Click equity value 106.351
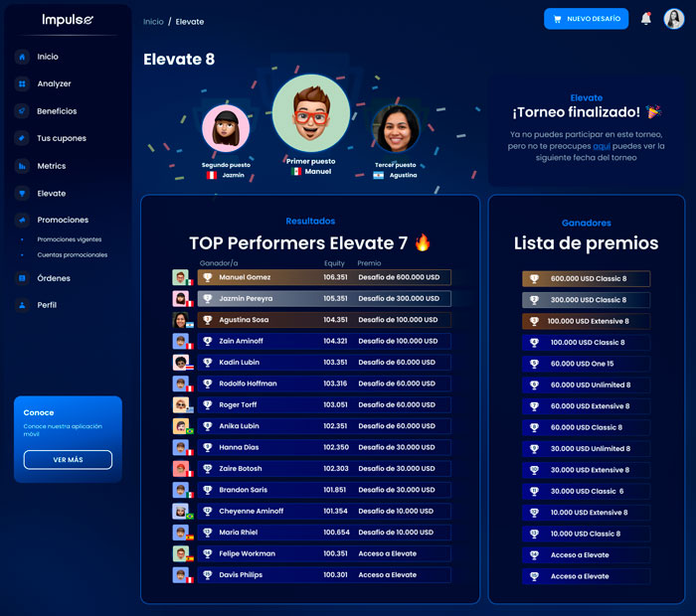This screenshot has height=616, width=696. 336,277
